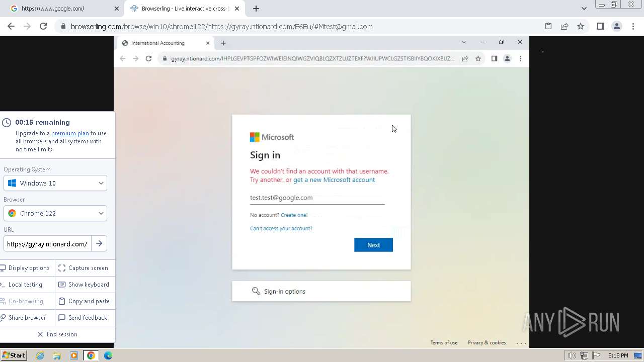Image resolution: width=644 pixels, height=362 pixels.
Task: Reload the outer Browserling page
Action: (43, 27)
